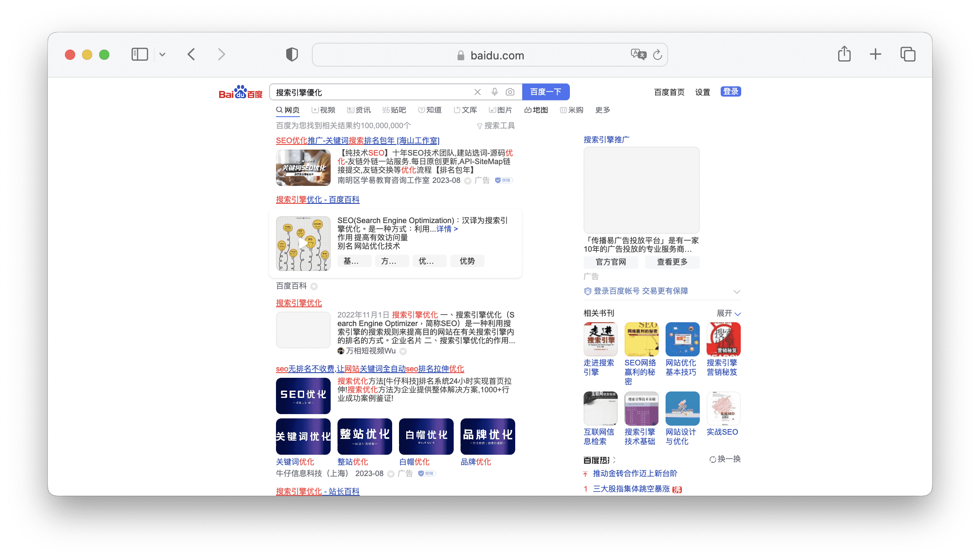Open the SEO网络赢利的秘密 book link

(640, 372)
